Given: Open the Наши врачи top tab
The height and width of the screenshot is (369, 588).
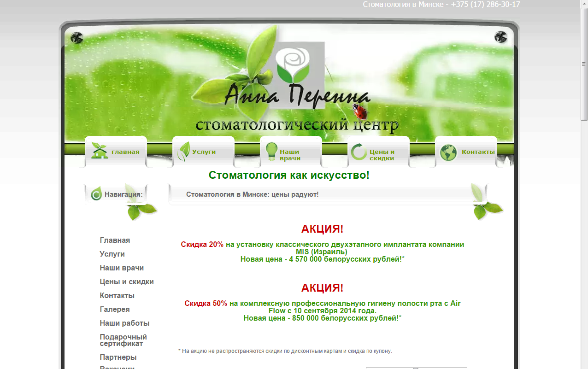Looking at the screenshot, I should (x=291, y=152).
